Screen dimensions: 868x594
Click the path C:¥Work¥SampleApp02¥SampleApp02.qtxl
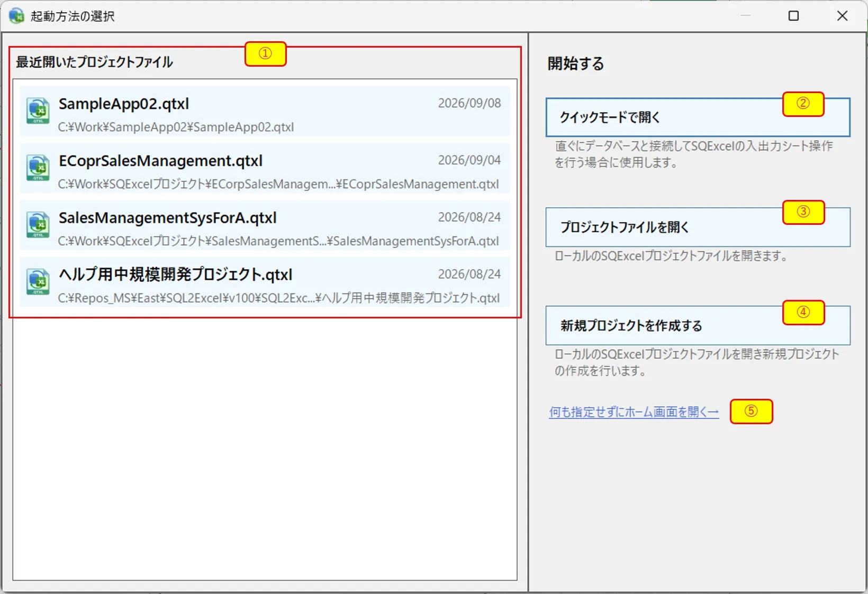tap(176, 127)
